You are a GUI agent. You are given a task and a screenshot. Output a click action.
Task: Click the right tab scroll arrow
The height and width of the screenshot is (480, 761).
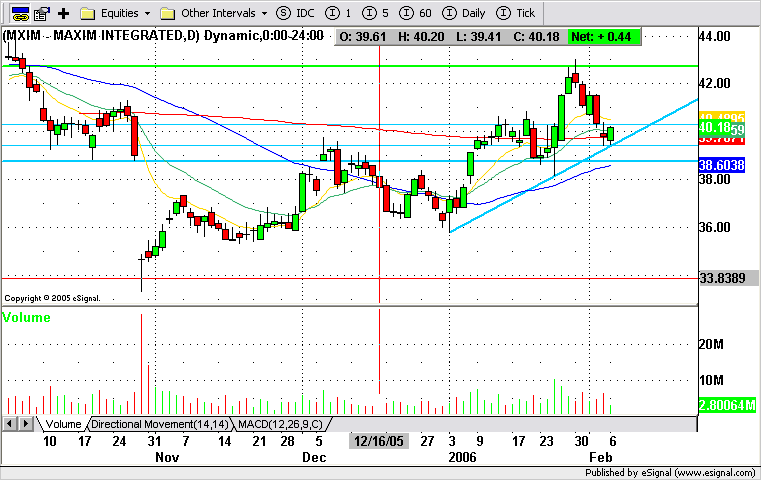click(x=26, y=424)
